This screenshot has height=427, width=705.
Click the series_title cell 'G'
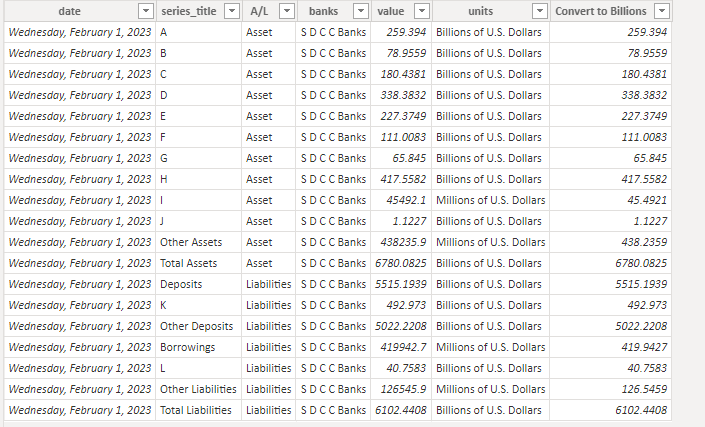[199, 158]
